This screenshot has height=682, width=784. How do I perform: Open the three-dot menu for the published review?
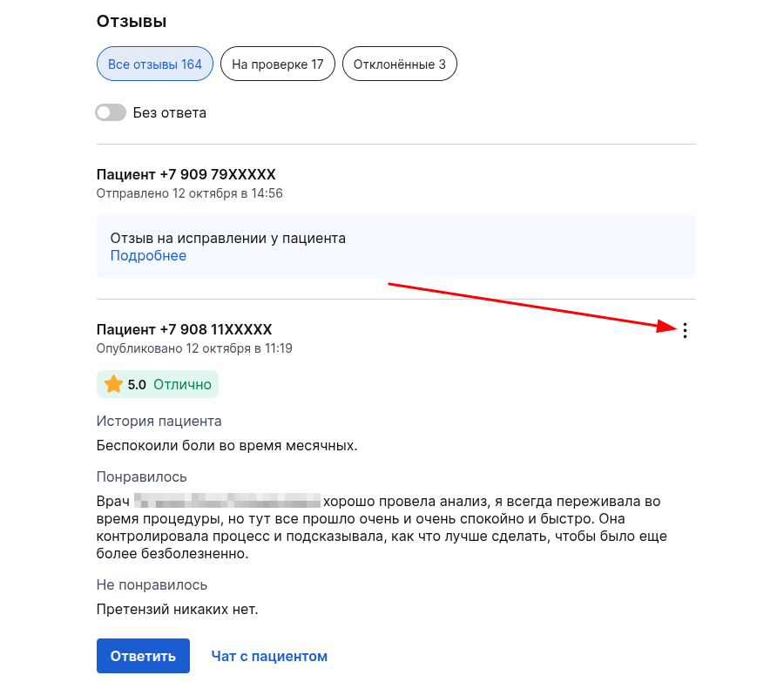686,330
